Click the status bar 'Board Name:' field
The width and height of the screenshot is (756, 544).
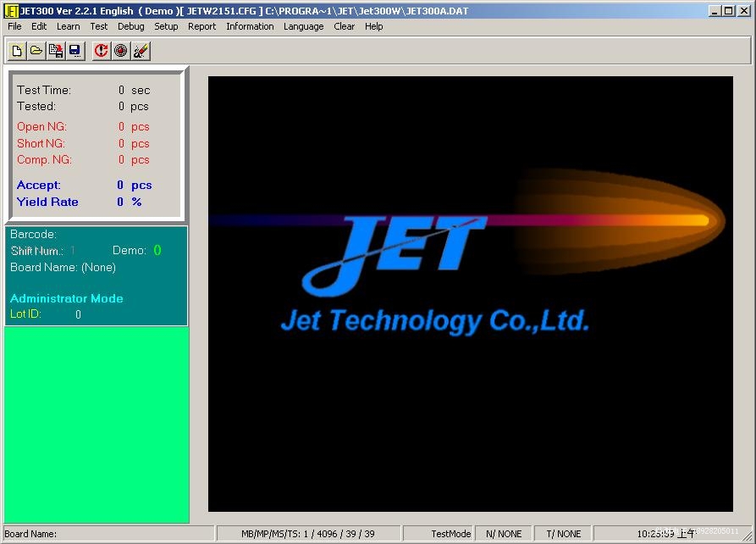(x=108, y=533)
